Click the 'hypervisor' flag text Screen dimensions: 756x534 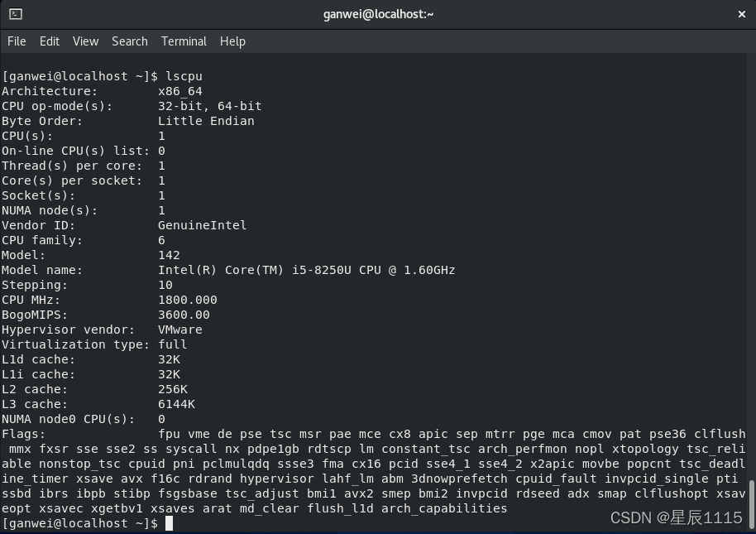click(x=277, y=479)
